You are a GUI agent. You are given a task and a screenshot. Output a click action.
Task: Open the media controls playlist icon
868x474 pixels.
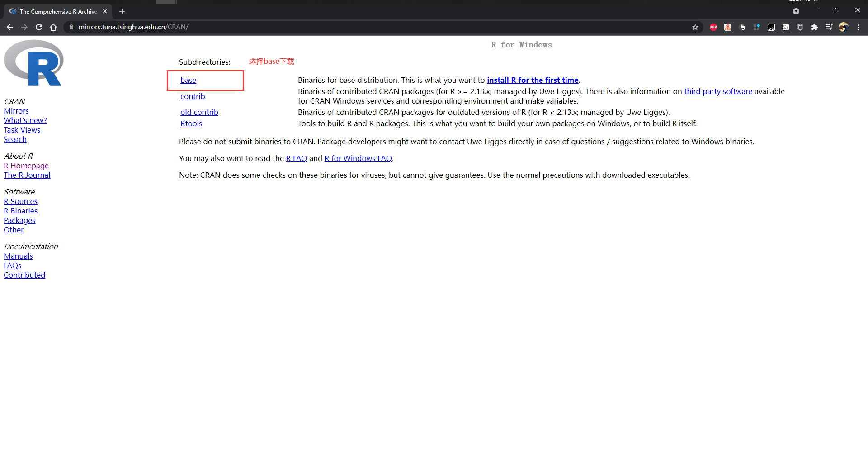pyautogui.click(x=829, y=27)
